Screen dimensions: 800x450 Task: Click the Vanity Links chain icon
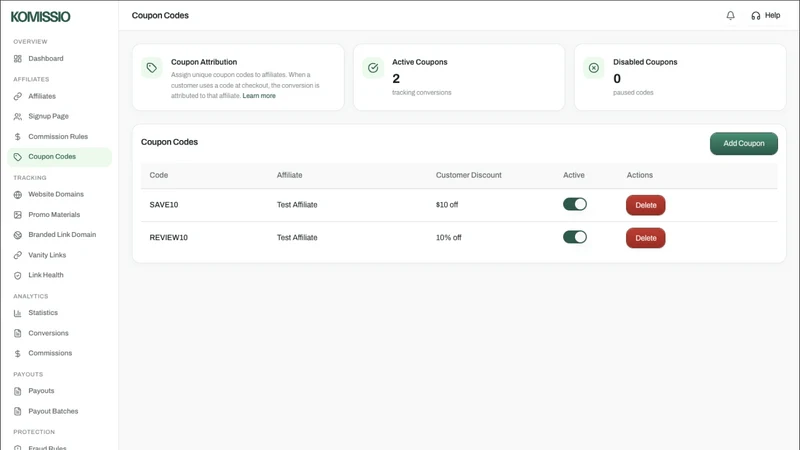(x=18, y=255)
